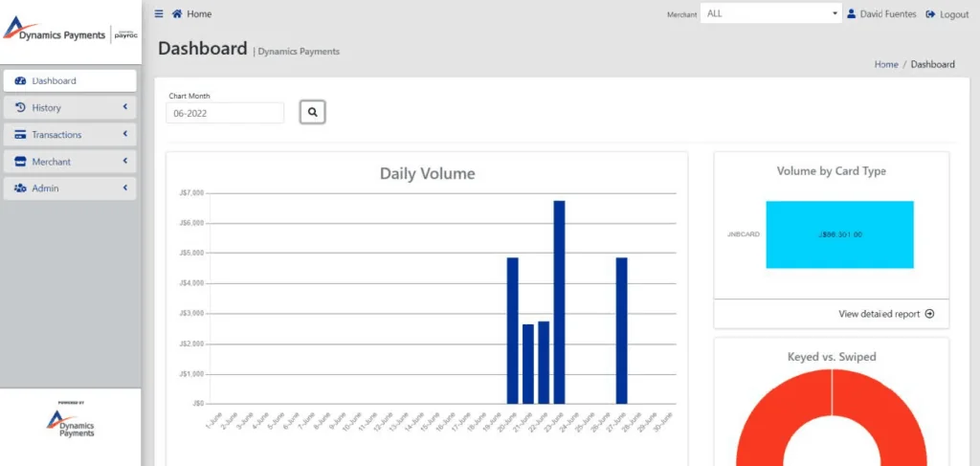Click the Daily Volume chart title

pos(428,173)
